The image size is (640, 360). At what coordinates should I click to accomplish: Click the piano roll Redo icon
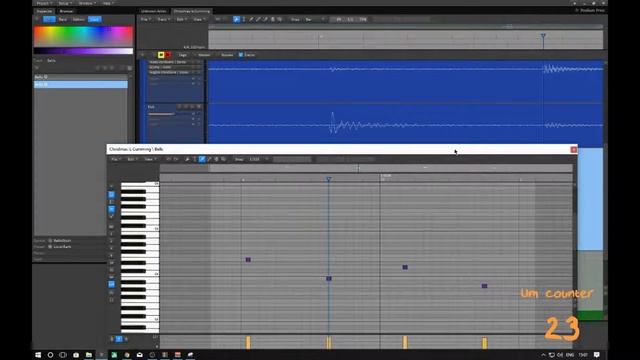176,159
